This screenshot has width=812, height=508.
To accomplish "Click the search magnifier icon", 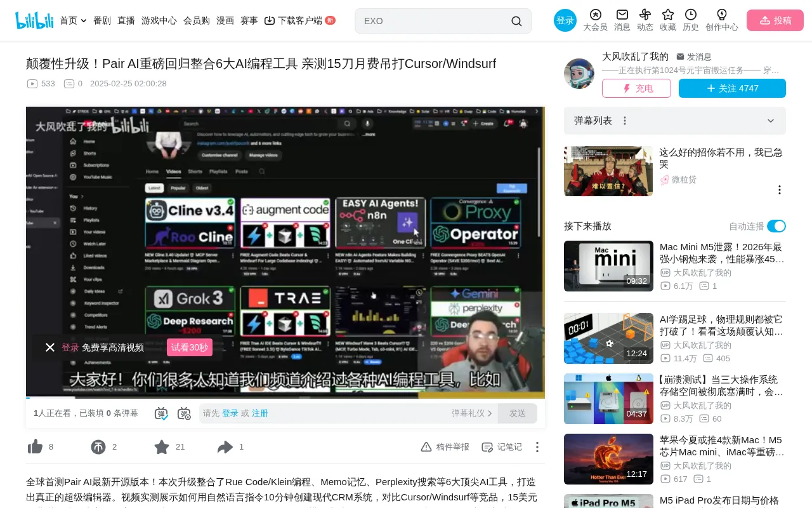I will click(516, 21).
